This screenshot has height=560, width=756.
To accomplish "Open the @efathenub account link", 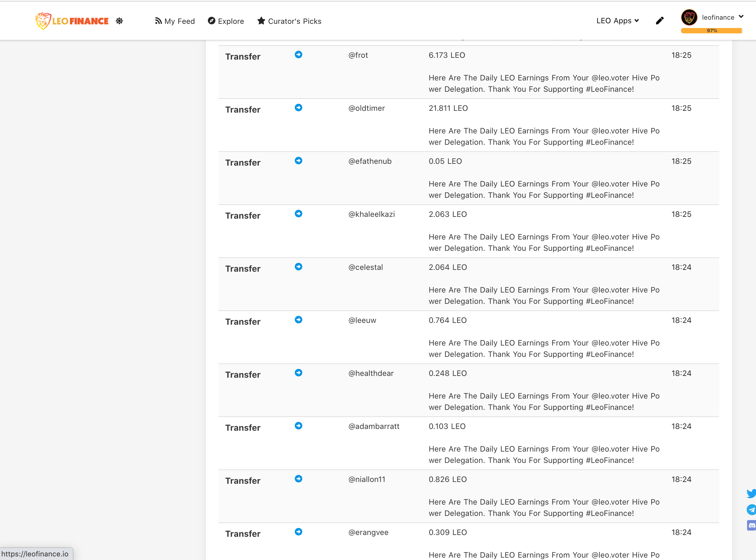I will pos(370,161).
